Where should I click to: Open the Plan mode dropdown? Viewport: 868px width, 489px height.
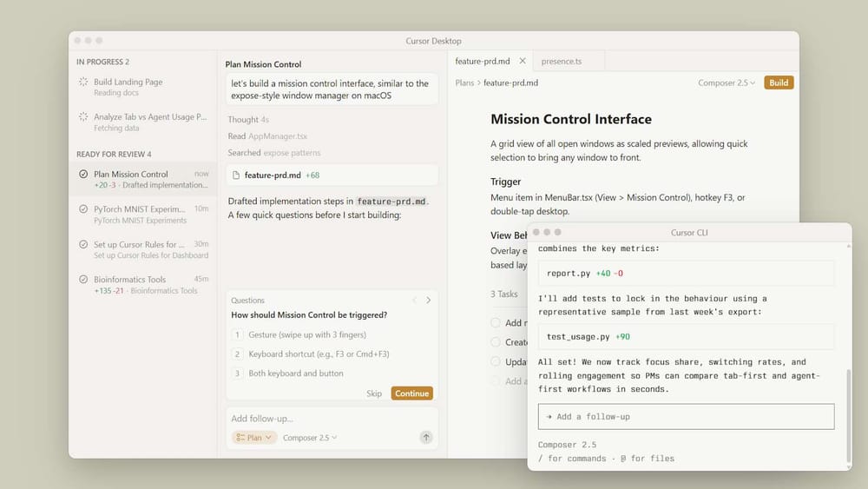pyautogui.click(x=254, y=438)
